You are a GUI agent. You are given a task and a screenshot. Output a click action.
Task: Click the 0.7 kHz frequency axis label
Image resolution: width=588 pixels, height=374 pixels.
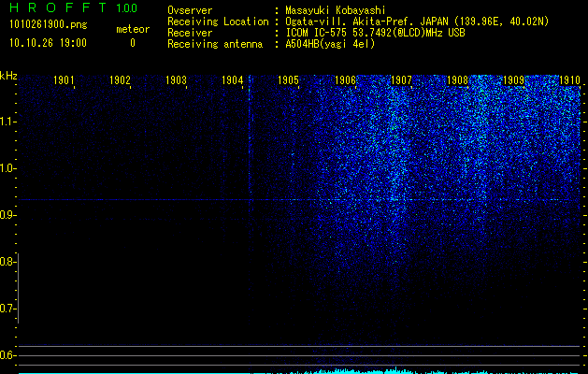(7, 309)
